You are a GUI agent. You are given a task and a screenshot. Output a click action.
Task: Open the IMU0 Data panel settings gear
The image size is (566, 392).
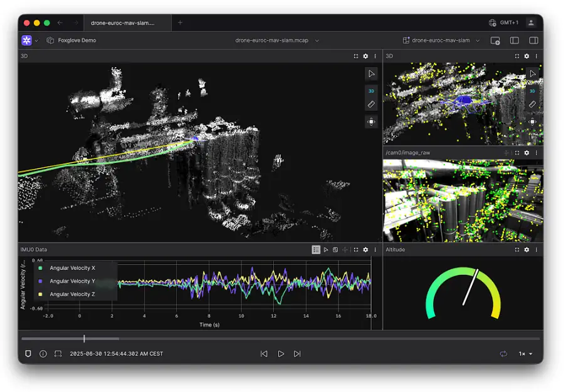[365, 249]
